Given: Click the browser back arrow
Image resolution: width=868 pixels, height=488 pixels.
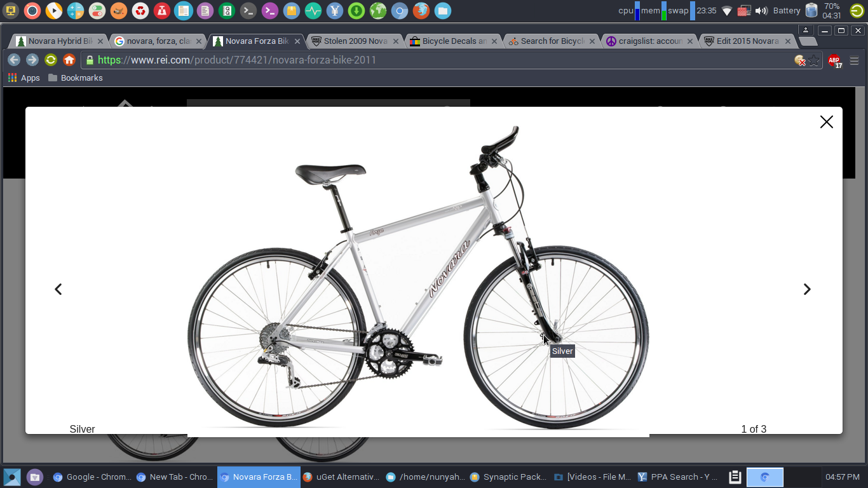Looking at the screenshot, I should tap(14, 60).
